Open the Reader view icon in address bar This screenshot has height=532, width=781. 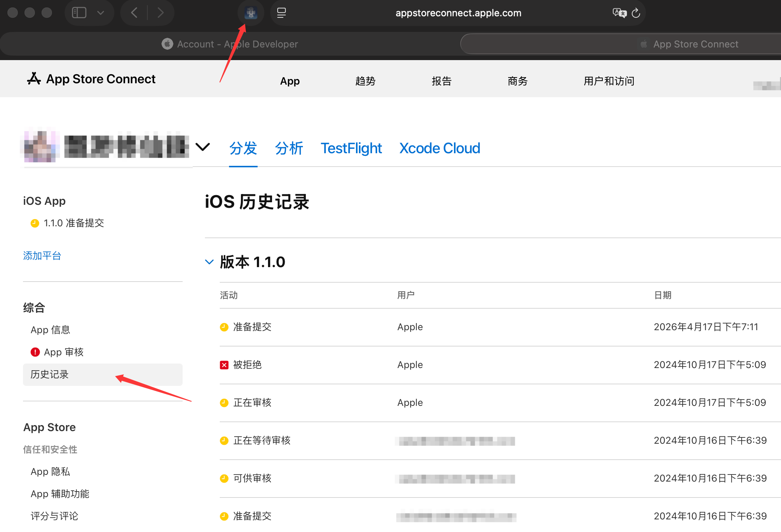(x=281, y=13)
